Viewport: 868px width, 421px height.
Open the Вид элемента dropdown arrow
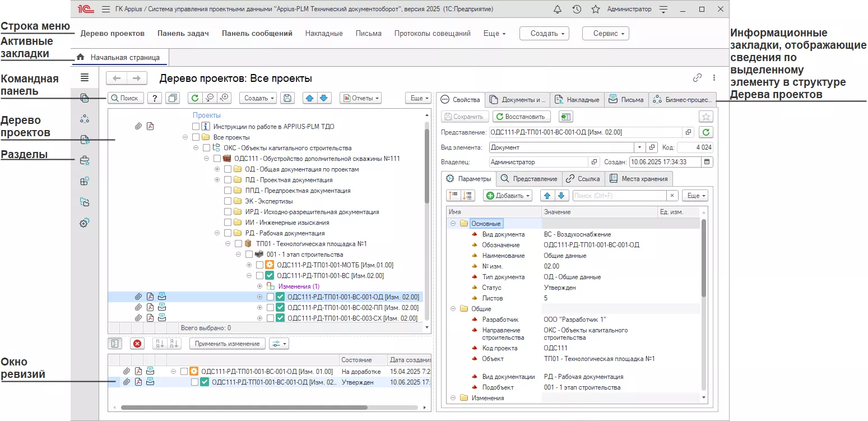click(x=640, y=147)
